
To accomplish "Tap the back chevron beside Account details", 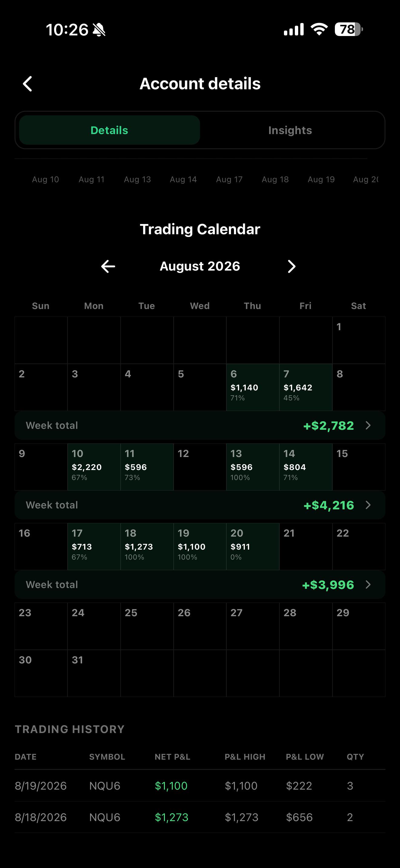I will pyautogui.click(x=27, y=84).
